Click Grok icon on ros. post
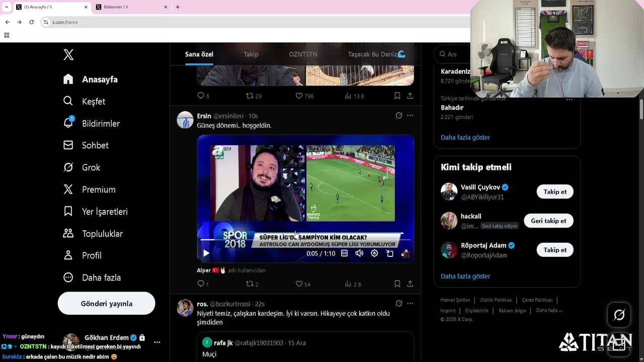Screen dimensions: 644x362 (398, 304)
